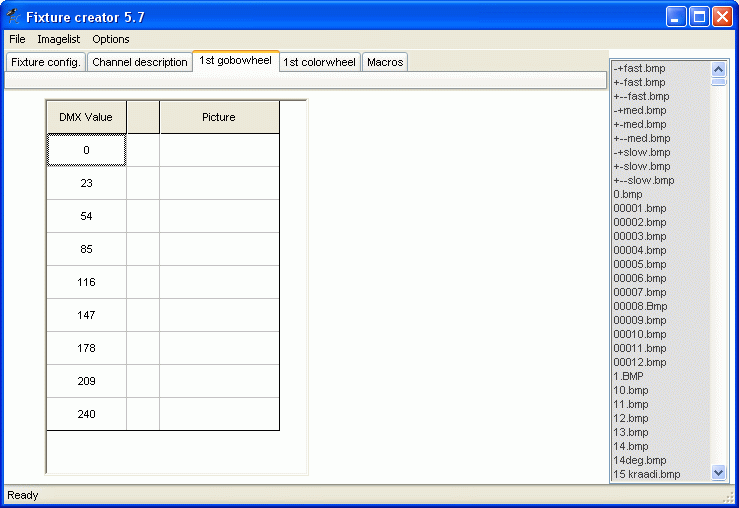739x508 pixels.
Task: Click the Picture column header
Action: click(219, 117)
